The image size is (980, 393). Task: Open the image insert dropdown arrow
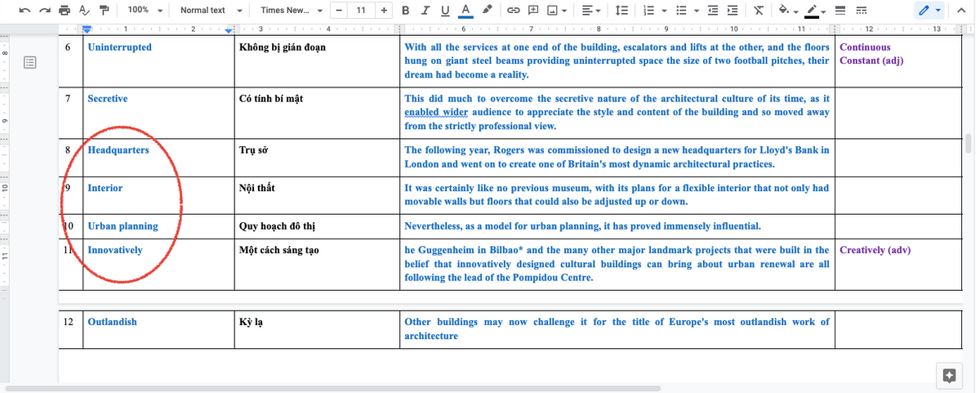(564, 11)
